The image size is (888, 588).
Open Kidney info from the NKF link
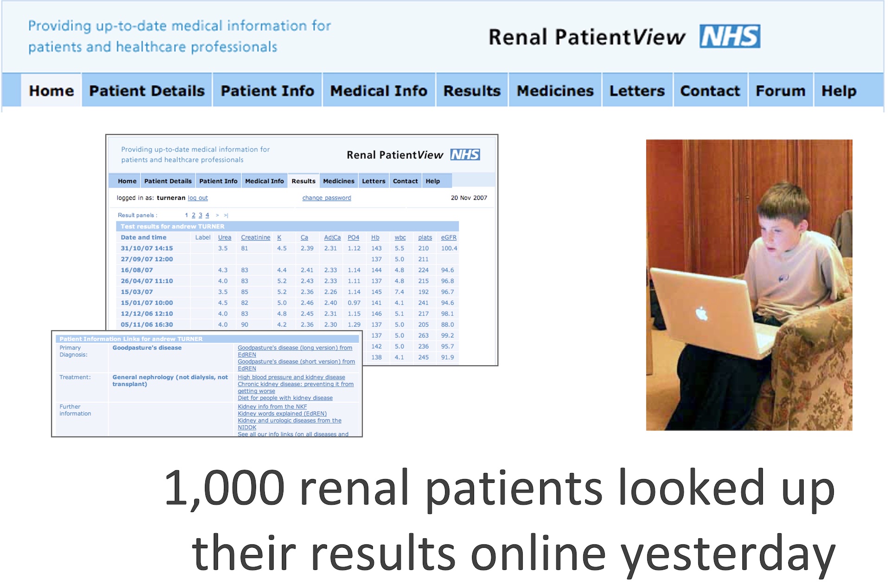tap(272, 407)
